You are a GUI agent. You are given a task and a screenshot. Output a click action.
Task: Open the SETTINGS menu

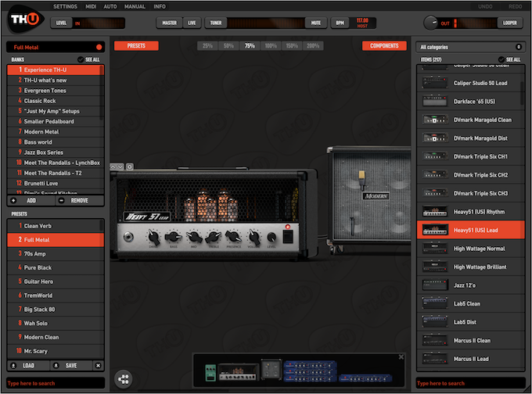click(65, 6)
